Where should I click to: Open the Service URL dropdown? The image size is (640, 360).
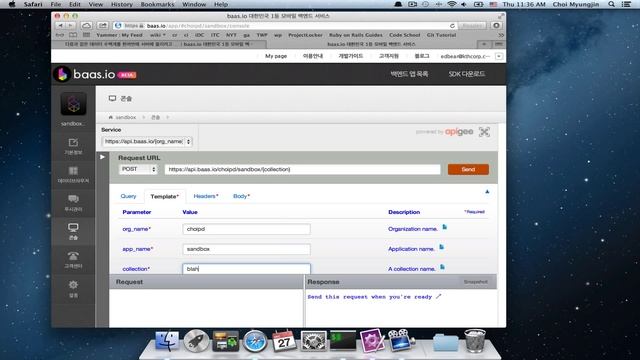click(147, 141)
